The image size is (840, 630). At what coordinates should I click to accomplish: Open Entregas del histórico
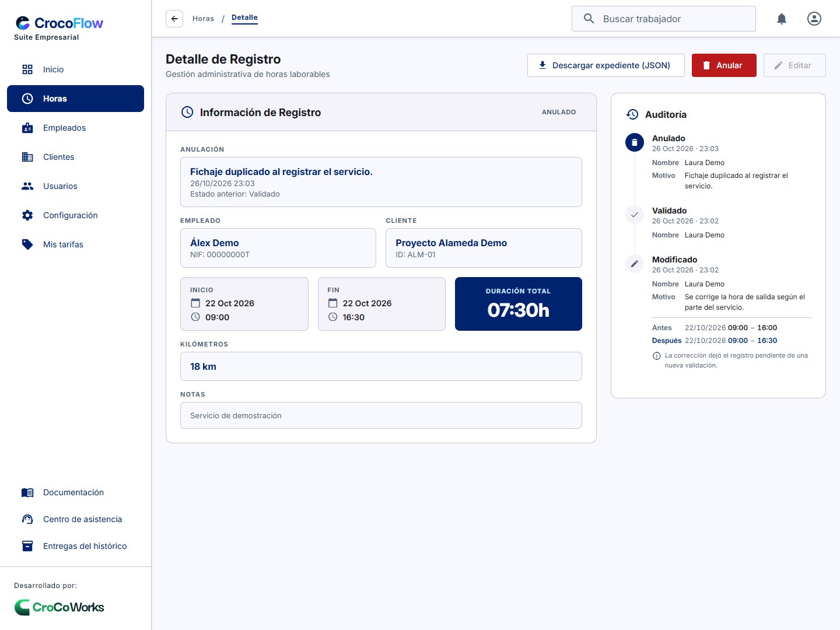click(x=75, y=546)
